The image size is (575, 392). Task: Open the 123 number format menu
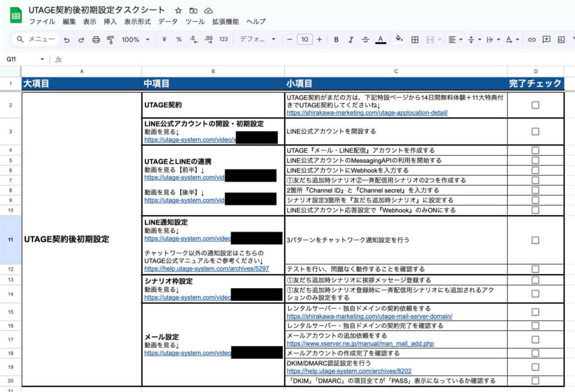[x=223, y=39]
